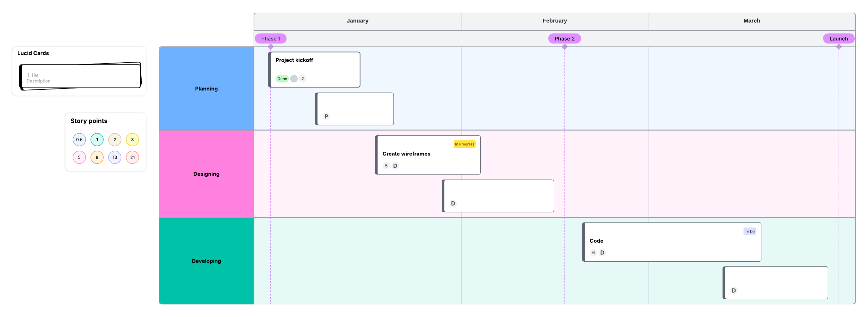Click the To Do tag on Code card
The height and width of the screenshot is (317, 868).
pos(749,231)
